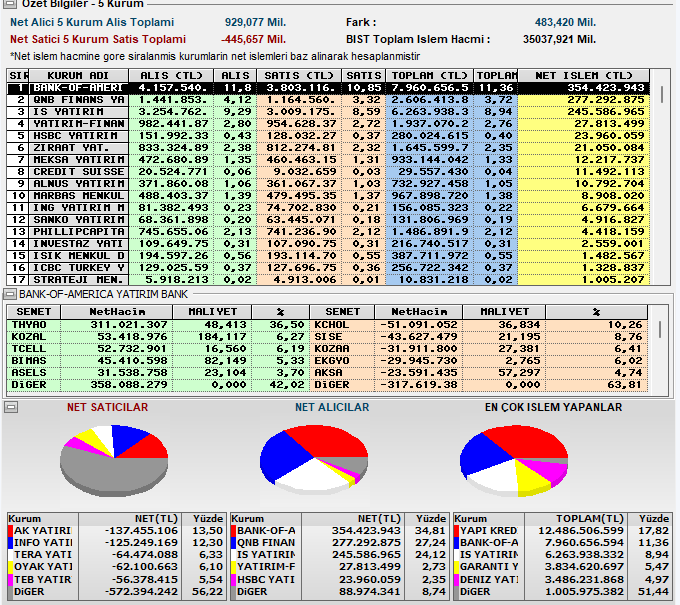Image resolution: width=680 pixels, height=605 pixels.
Task: Click the NET ALICILAR pie chart
Action: click(314, 460)
